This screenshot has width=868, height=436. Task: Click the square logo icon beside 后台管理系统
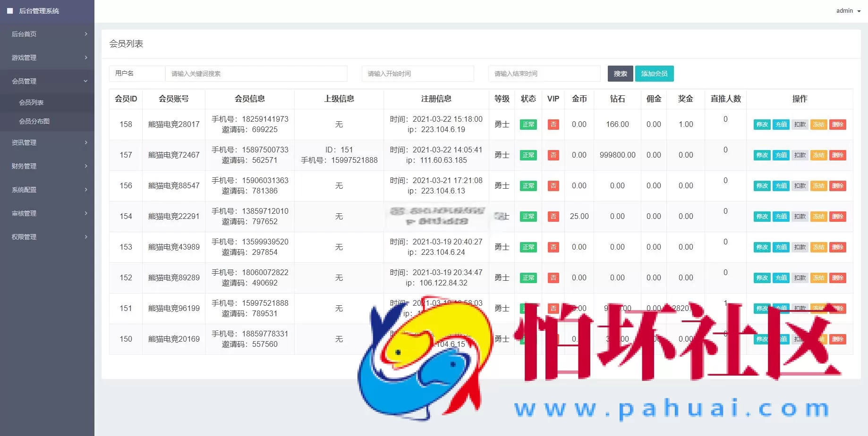10,10
